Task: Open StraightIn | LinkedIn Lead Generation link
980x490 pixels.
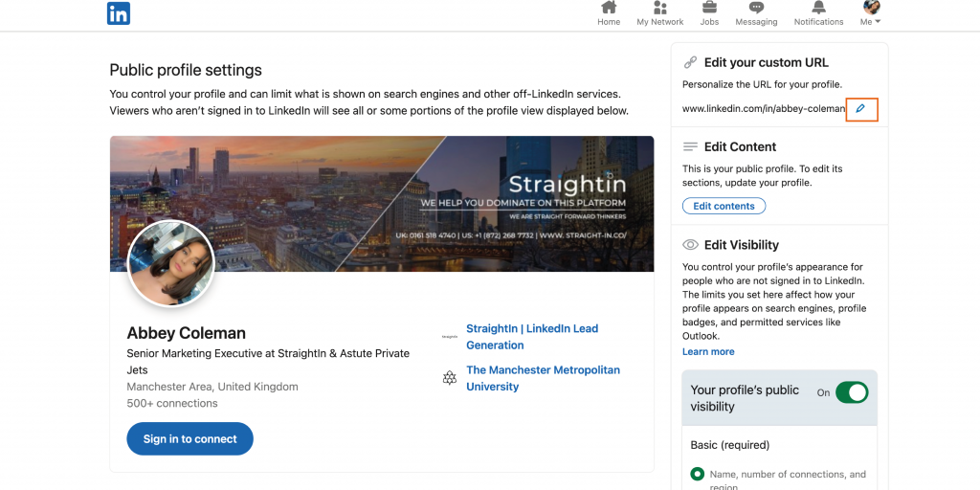Action: [532, 337]
